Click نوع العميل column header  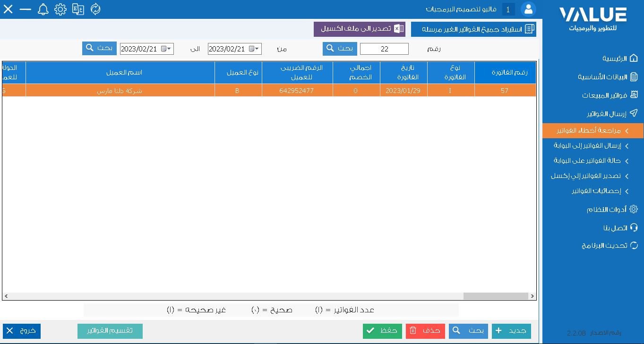[x=238, y=72]
